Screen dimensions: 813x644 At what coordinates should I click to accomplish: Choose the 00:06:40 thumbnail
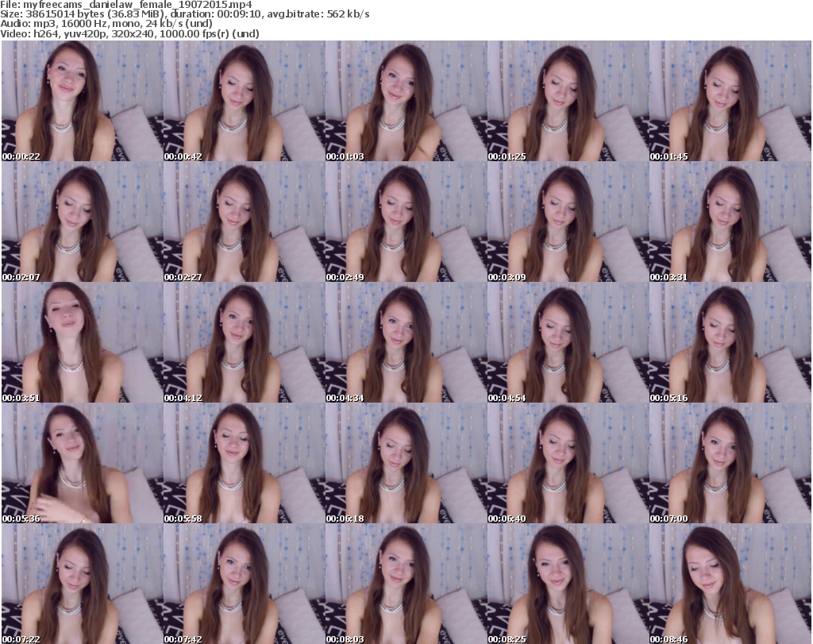coord(568,463)
